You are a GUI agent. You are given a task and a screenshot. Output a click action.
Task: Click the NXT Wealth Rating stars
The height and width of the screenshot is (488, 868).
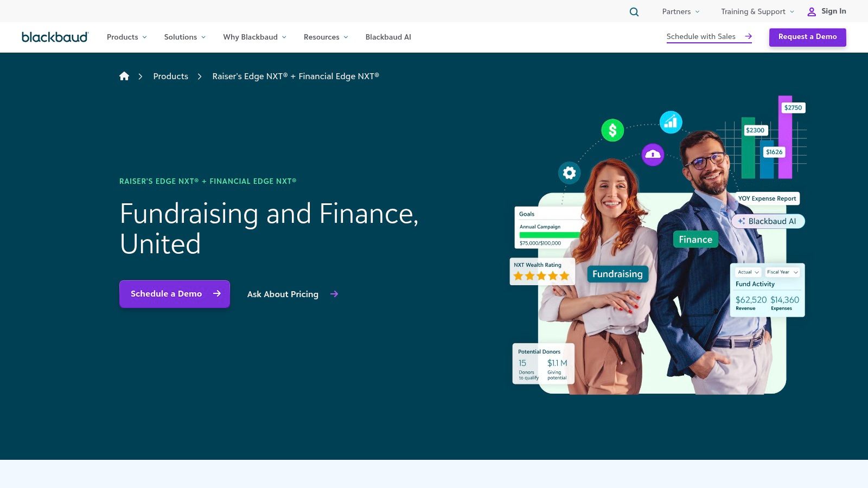click(x=541, y=276)
